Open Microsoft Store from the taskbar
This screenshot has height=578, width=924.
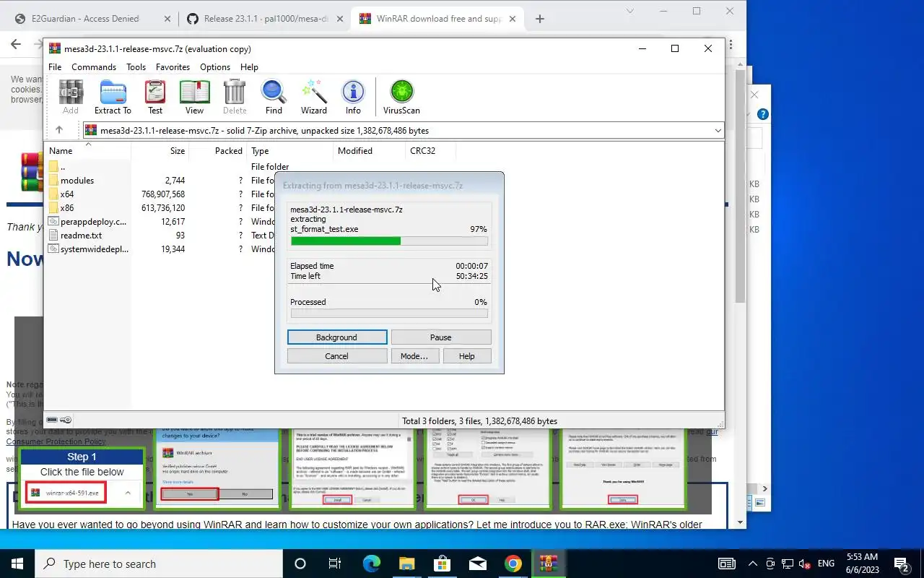point(442,564)
